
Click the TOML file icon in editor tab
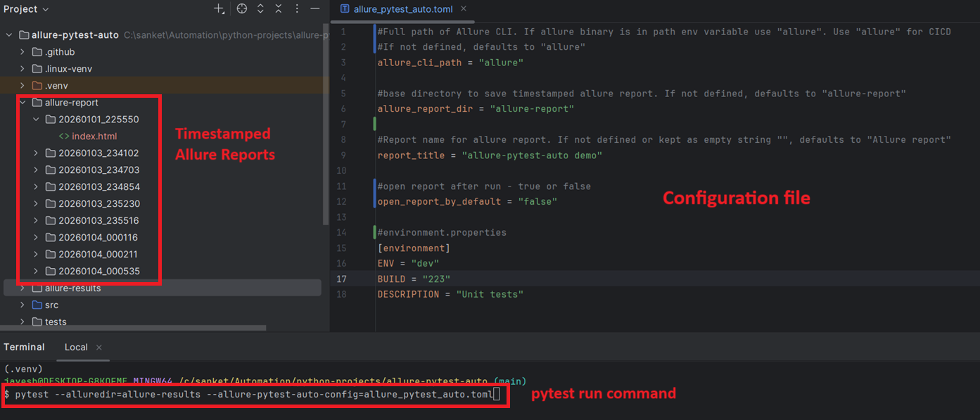click(345, 9)
